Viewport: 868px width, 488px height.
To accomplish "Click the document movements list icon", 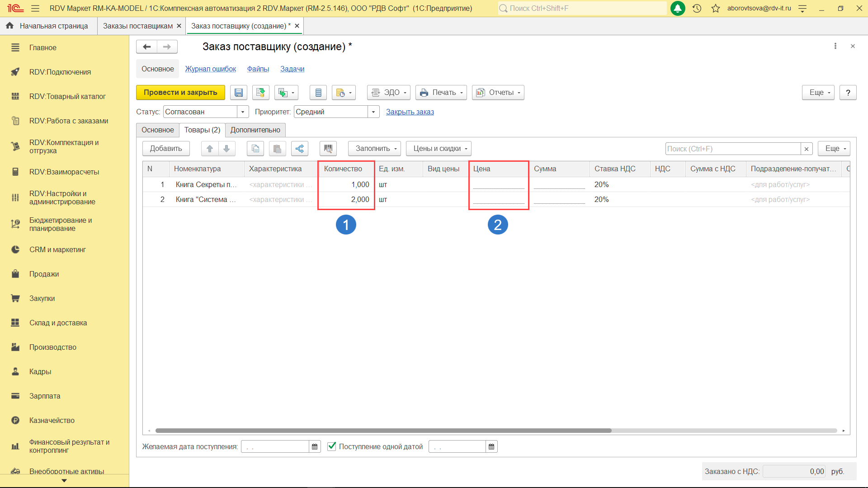I will 318,93.
